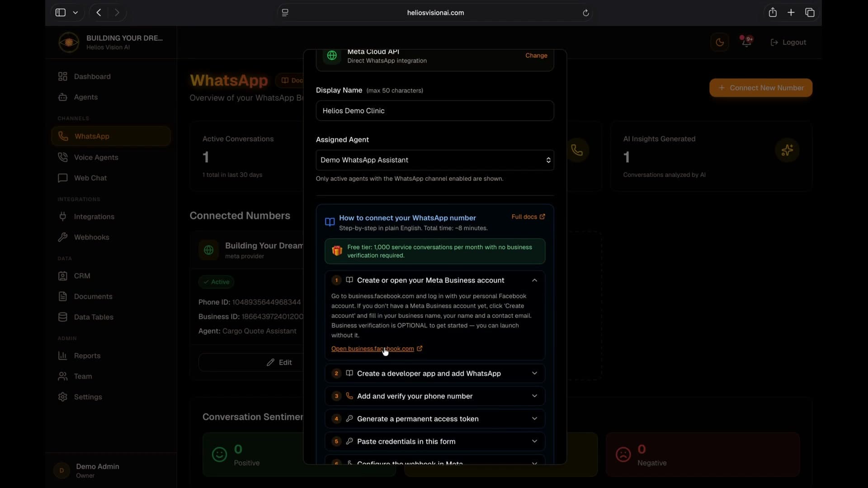Expand step 6 Configure the webhook

pyautogui.click(x=435, y=461)
